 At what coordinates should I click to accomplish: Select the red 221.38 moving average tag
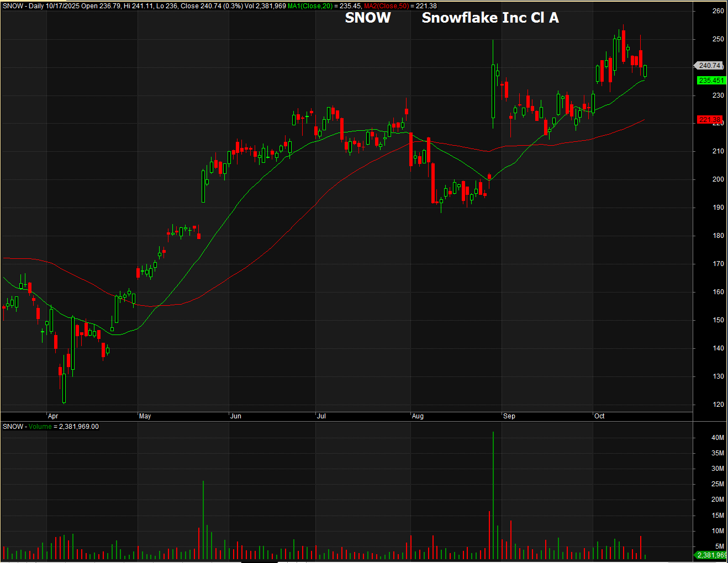tap(709, 120)
